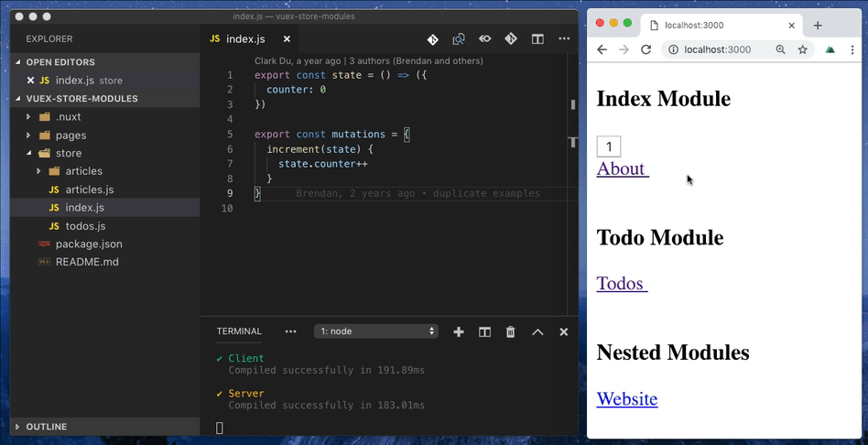868x445 pixels.
Task: Maximize terminal panel with the up chevron
Action: click(537, 331)
